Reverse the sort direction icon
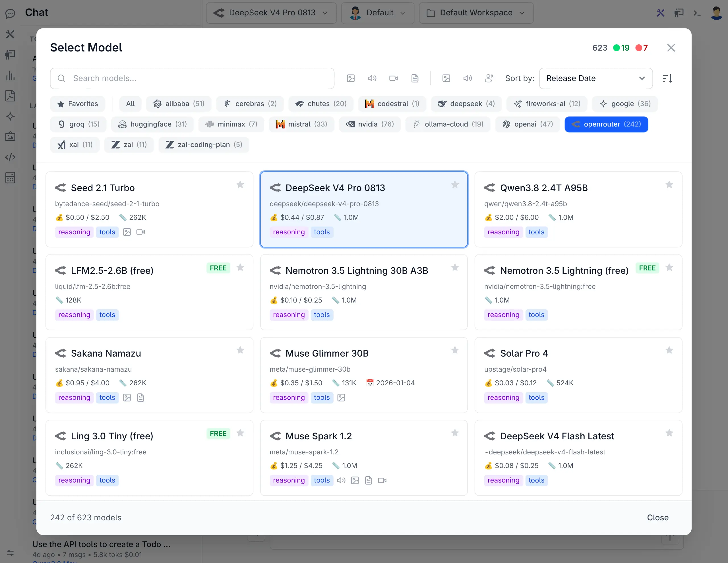 click(x=667, y=78)
